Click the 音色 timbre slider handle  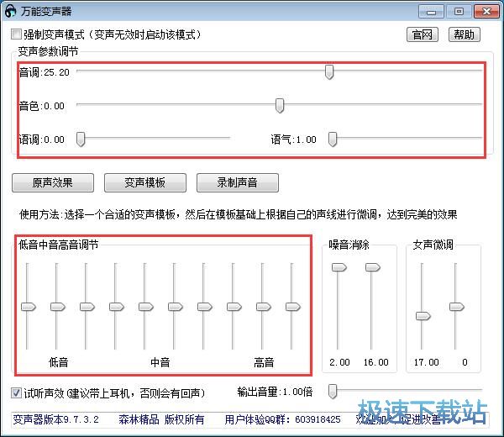(280, 106)
